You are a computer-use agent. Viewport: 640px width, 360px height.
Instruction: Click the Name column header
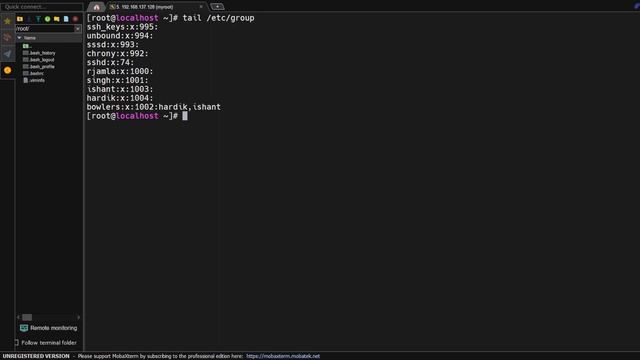pyautogui.click(x=49, y=38)
